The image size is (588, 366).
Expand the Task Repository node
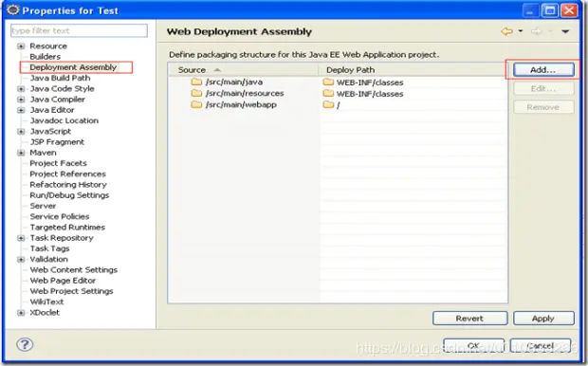21,238
